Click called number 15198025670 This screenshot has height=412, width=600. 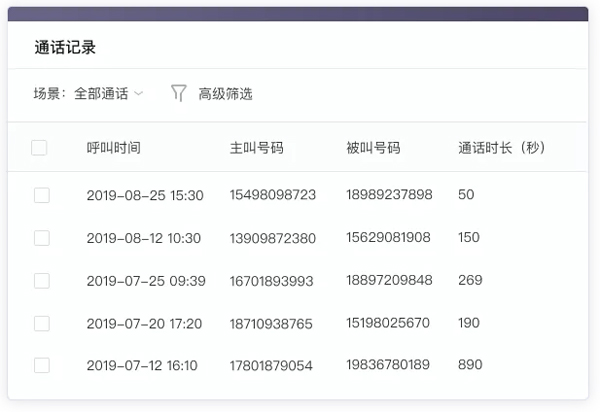pos(389,323)
